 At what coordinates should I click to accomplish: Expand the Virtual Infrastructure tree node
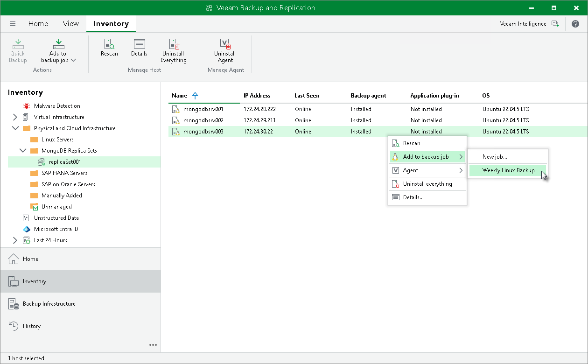15,117
